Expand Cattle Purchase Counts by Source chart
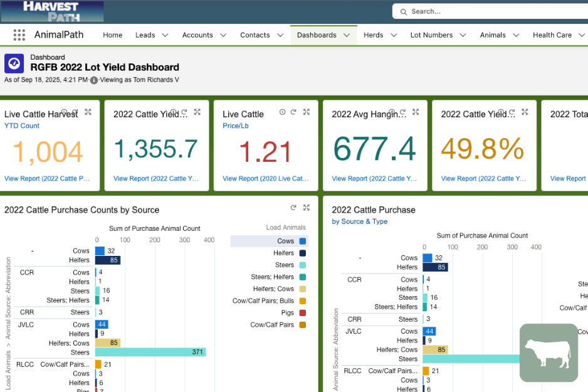This screenshot has width=588, height=392. pos(307,208)
